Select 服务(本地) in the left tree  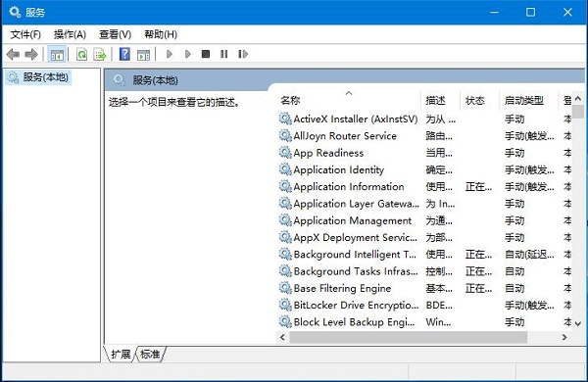(38, 77)
